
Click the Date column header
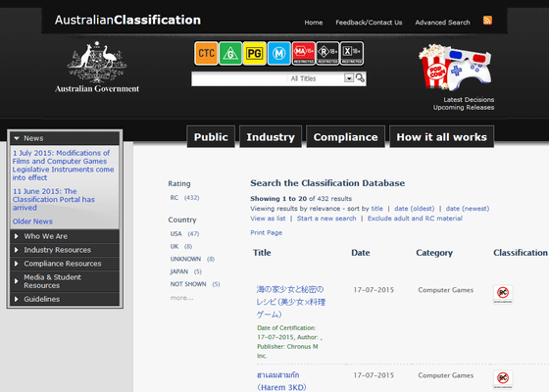point(361,253)
